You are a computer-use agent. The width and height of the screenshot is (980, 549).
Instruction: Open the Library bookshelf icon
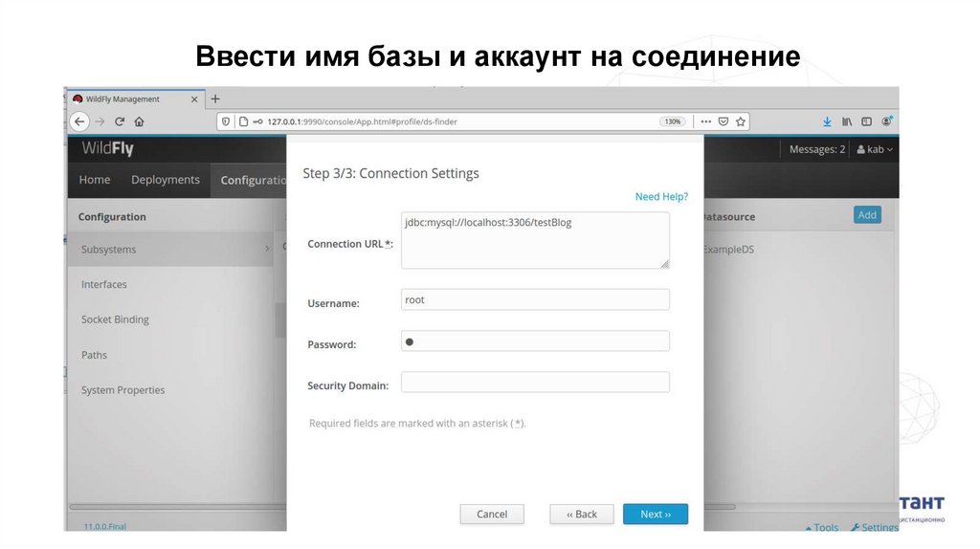(x=847, y=121)
